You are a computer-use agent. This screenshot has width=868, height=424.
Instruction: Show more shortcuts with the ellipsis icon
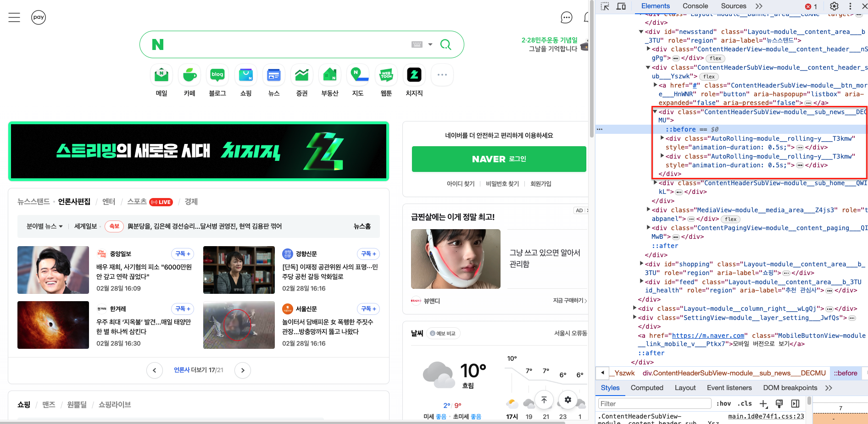442,75
